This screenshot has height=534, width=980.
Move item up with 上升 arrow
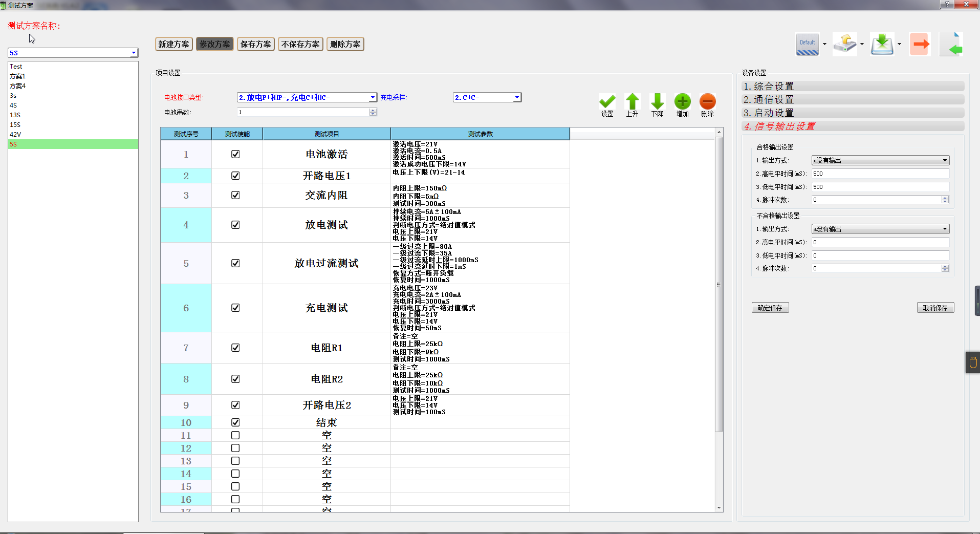[632, 102]
